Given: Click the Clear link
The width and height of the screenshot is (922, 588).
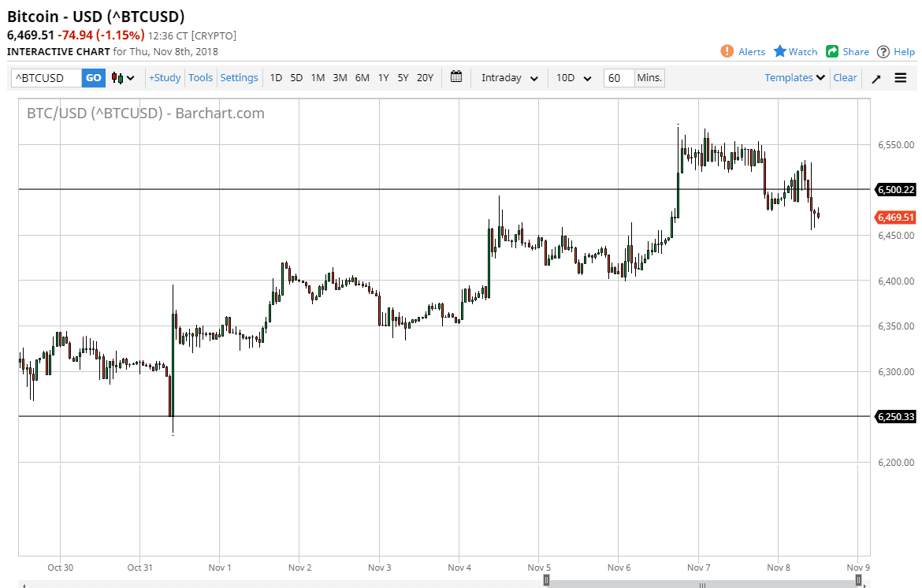Looking at the screenshot, I should coord(845,77).
